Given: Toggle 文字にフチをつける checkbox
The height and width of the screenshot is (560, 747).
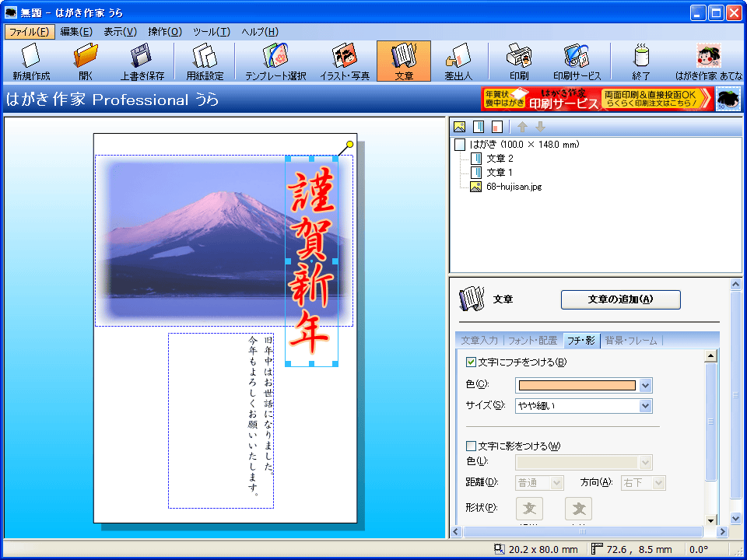Looking at the screenshot, I should click(x=472, y=362).
